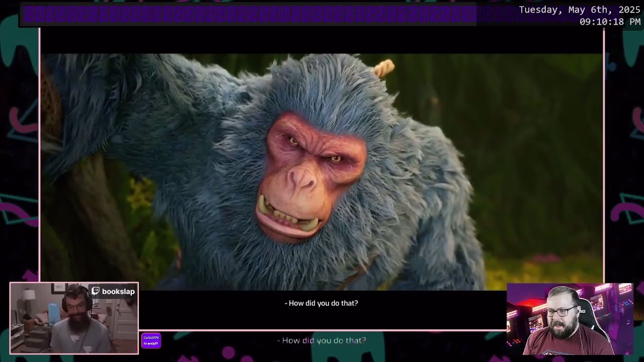Click the magenta circle below the lower caption
The height and width of the screenshot is (362, 644).
pos(228,353)
